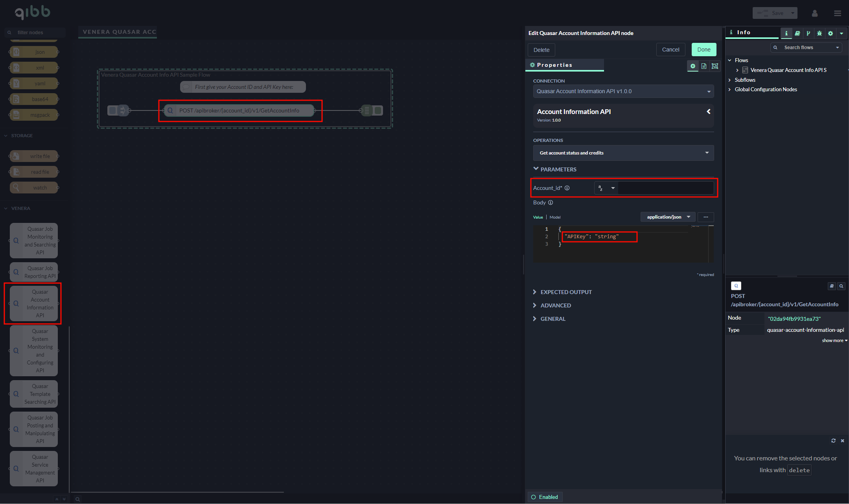Viewport: 849px width, 504px height.
Task: Click the refresh tips icon
Action: click(833, 441)
